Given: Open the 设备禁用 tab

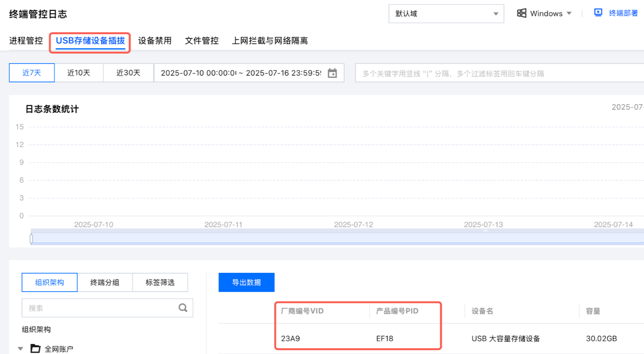Looking at the screenshot, I should pos(155,41).
